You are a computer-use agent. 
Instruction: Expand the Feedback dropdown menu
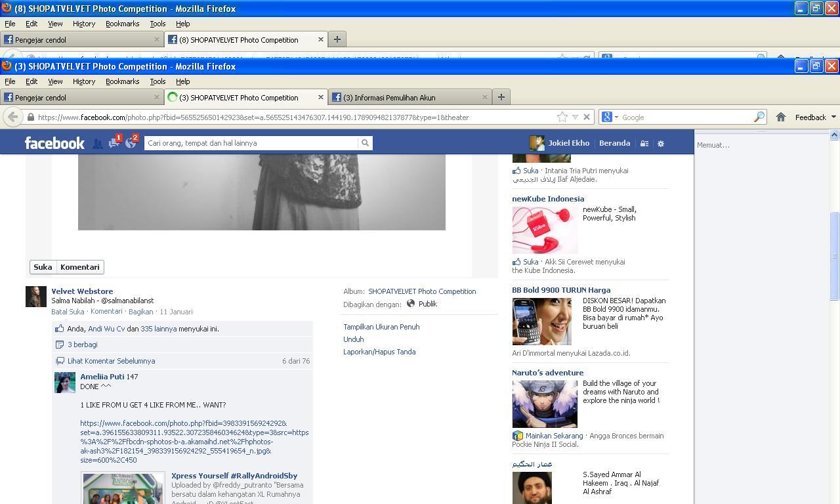coord(815,117)
